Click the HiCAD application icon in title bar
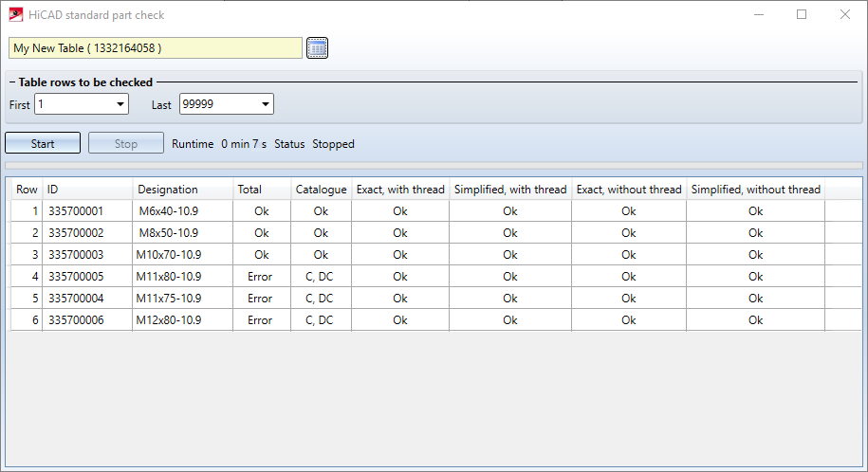868x472 pixels. tap(16, 15)
